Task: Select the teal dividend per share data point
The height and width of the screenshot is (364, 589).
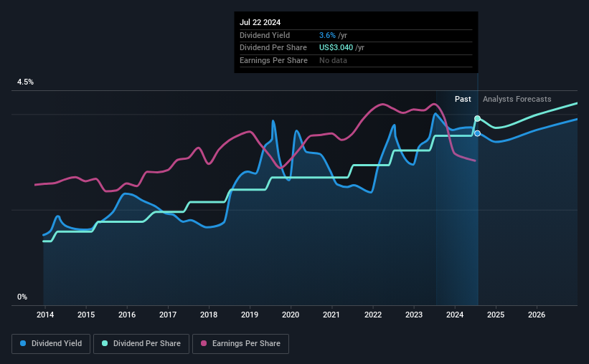Action: point(477,118)
